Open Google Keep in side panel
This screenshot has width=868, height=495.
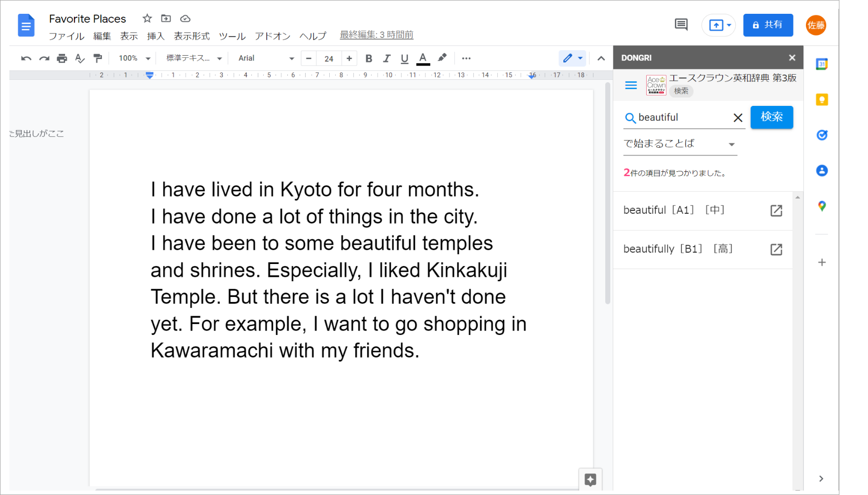point(822,99)
